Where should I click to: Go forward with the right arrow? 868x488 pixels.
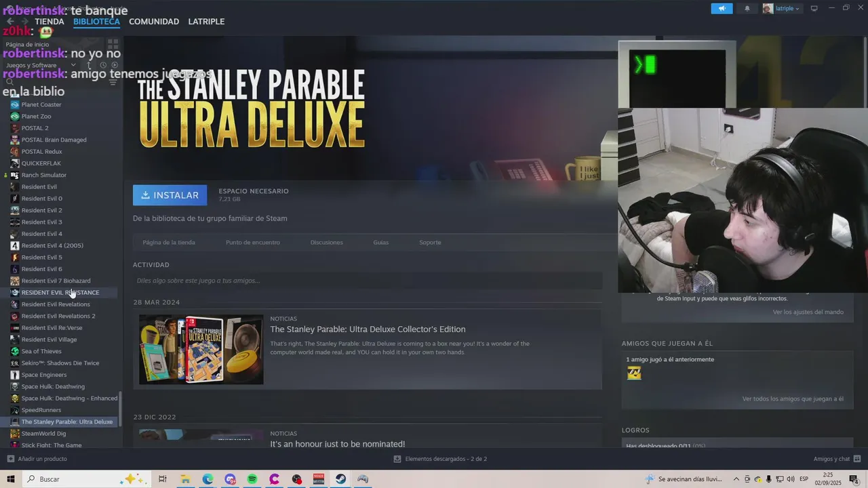point(25,22)
